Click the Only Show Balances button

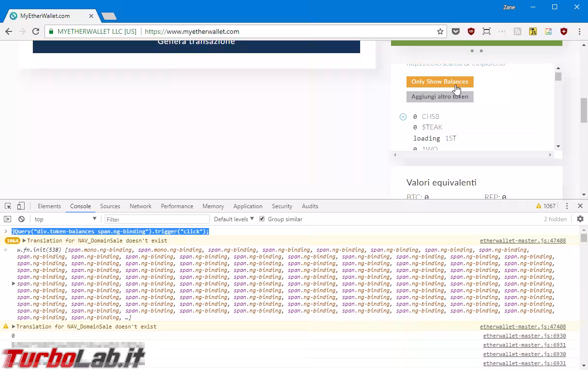coord(440,82)
